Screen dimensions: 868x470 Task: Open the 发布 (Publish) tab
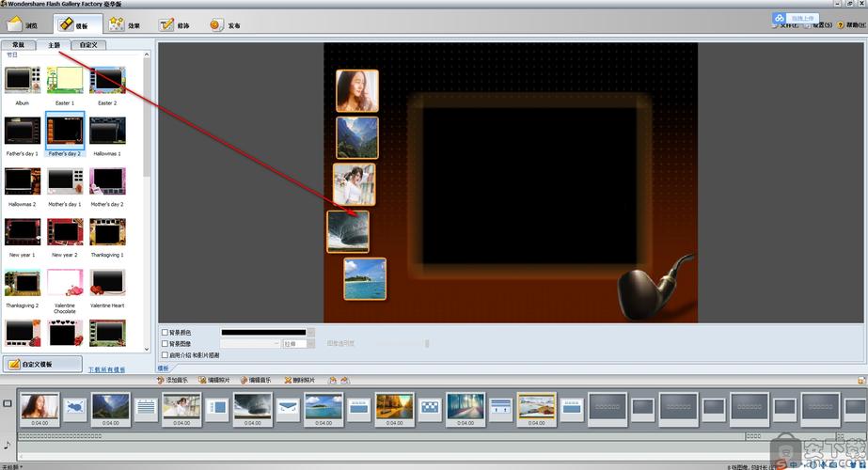[x=226, y=25]
